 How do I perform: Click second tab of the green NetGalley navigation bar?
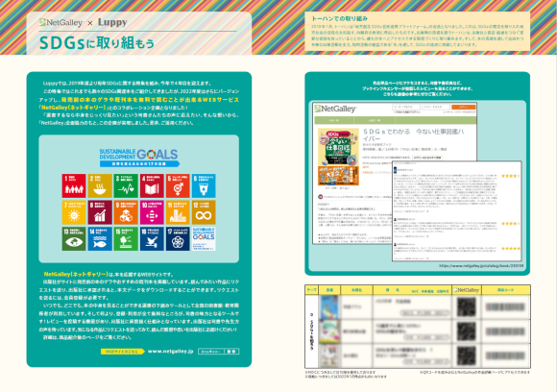tap(375, 121)
